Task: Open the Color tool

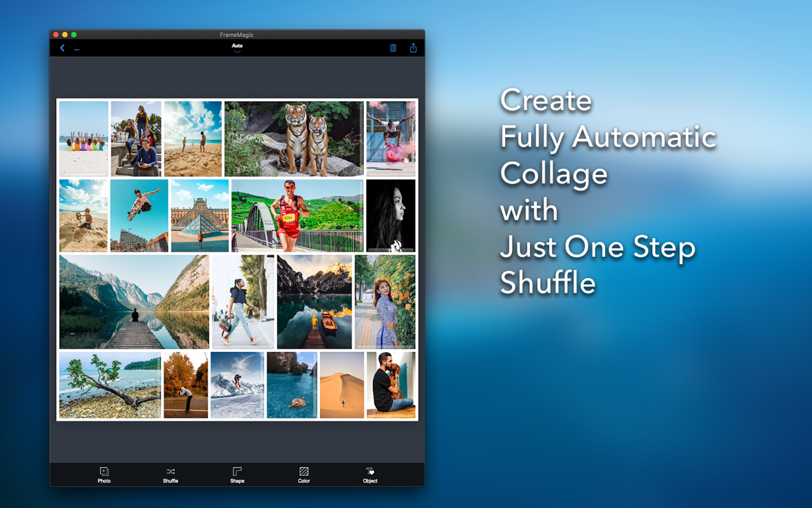Action: [x=304, y=475]
